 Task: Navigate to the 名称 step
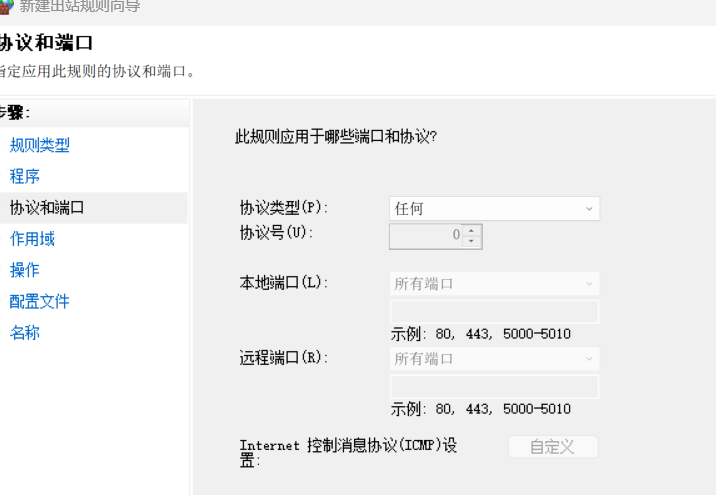(25, 333)
